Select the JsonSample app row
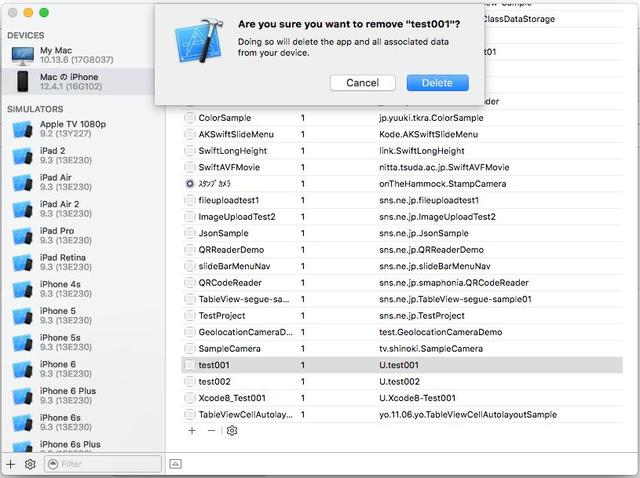640x478 pixels. pos(402,233)
